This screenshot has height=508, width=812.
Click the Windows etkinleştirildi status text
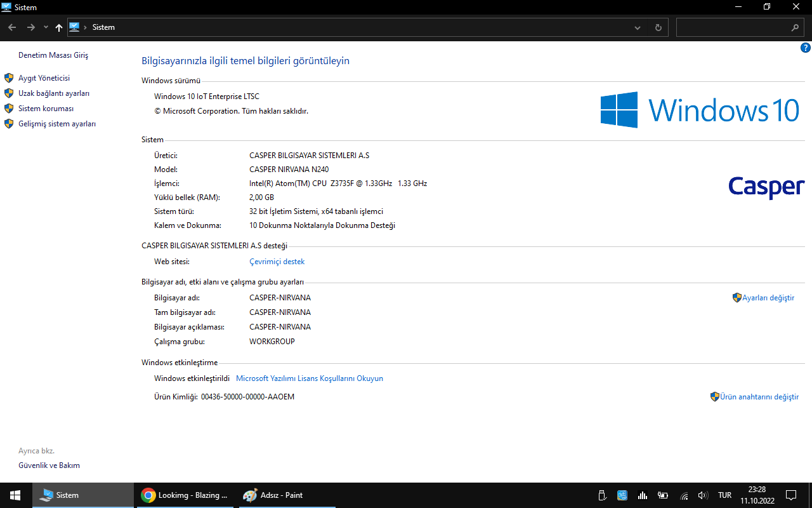click(x=192, y=378)
